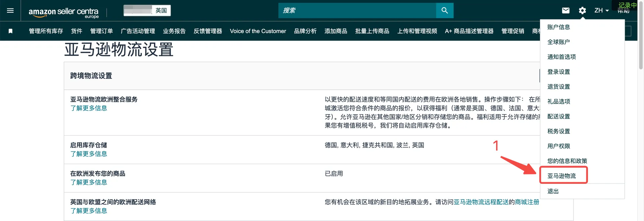The height and width of the screenshot is (221, 644).
Task: Open the 亚马逊物流远程配送 link
Action: click(481, 202)
